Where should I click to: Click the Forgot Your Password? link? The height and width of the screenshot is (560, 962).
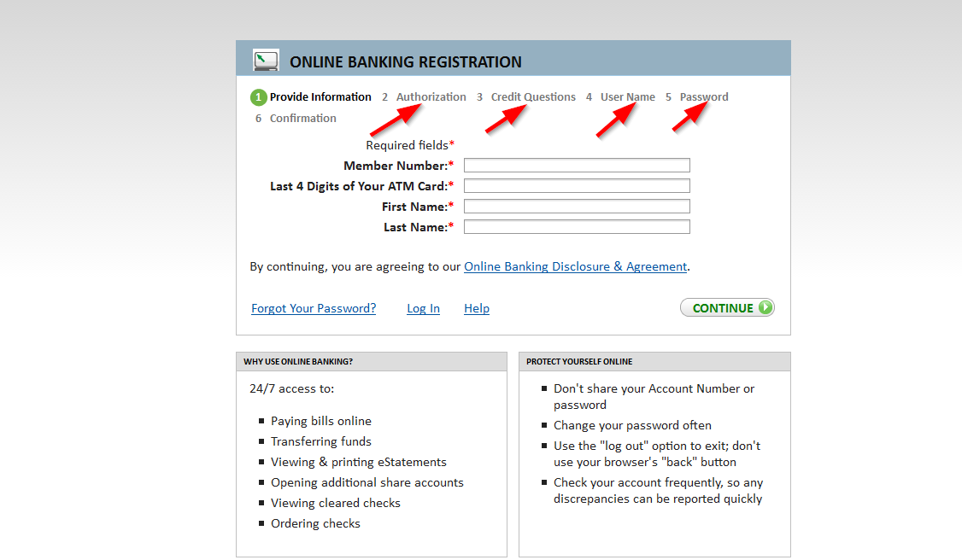314,308
